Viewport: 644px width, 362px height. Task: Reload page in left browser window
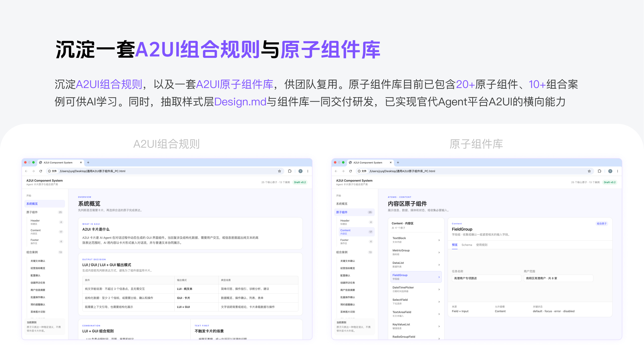click(x=41, y=171)
